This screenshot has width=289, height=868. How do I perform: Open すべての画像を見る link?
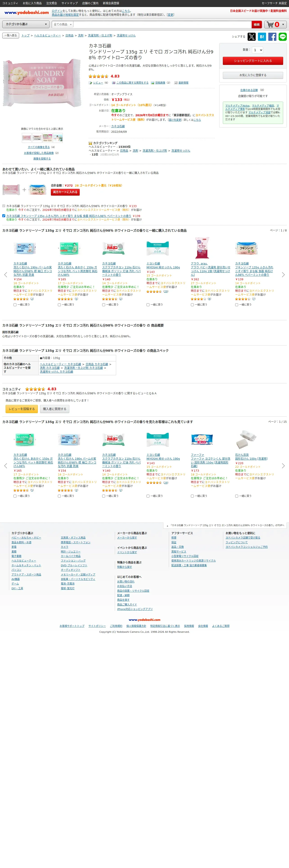[39, 147]
